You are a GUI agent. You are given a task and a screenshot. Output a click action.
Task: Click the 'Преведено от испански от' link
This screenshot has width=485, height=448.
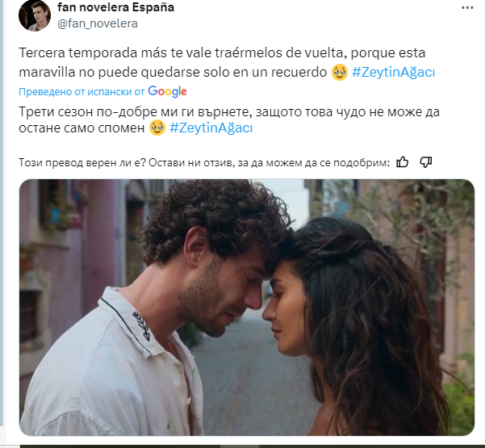pyautogui.click(x=82, y=92)
